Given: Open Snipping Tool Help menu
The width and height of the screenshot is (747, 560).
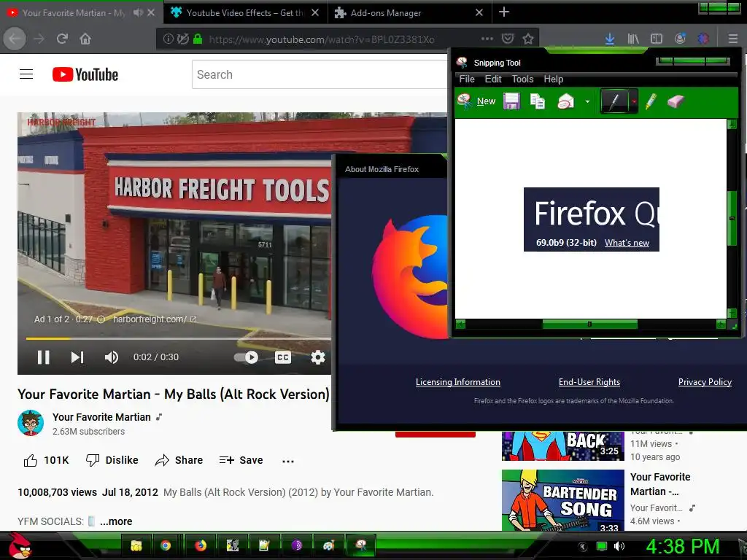Looking at the screenshot, I should 554,79.
